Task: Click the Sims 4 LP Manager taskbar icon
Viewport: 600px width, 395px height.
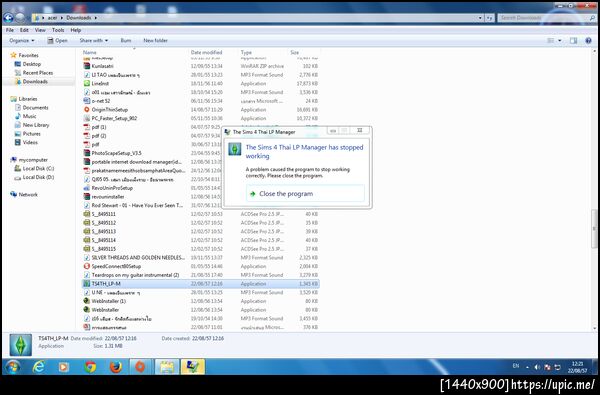Action: (192, 367)
